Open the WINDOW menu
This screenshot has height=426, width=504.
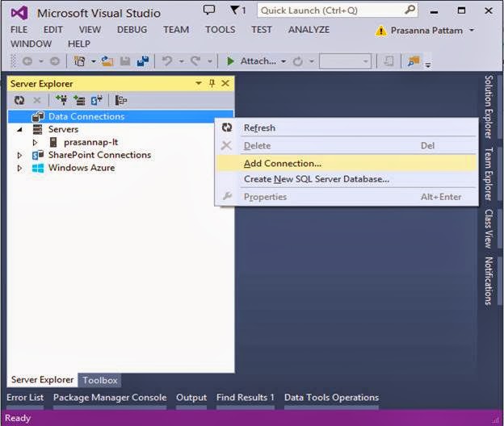click(31, 44)
